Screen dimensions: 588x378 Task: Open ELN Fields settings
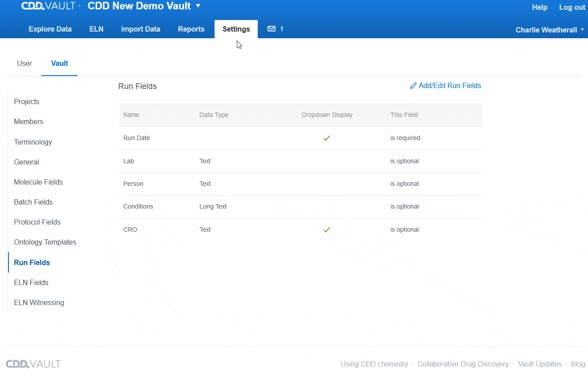[x=31, y=282]
